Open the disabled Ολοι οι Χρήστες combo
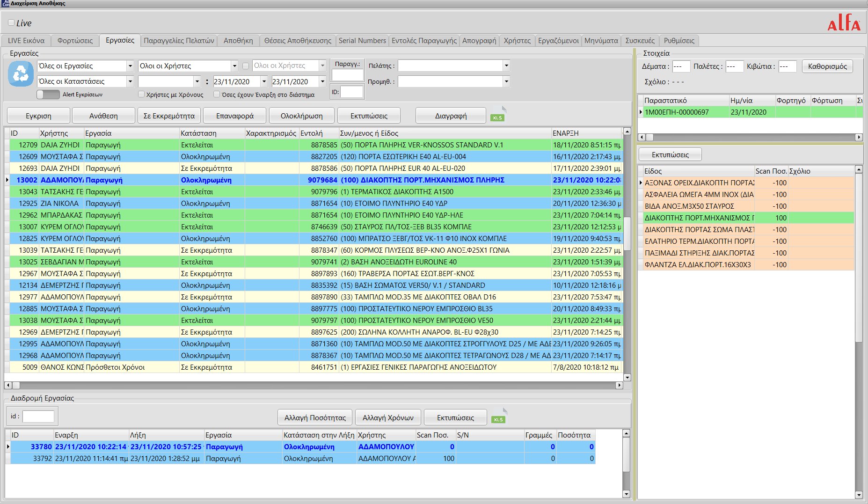868x504 pixels. pos(322,66)
